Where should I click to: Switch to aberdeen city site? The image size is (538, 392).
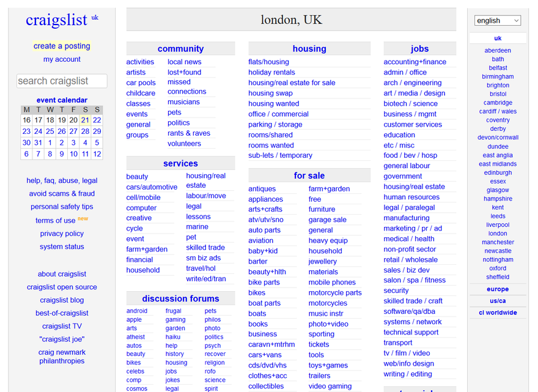(x=498, y=51)
